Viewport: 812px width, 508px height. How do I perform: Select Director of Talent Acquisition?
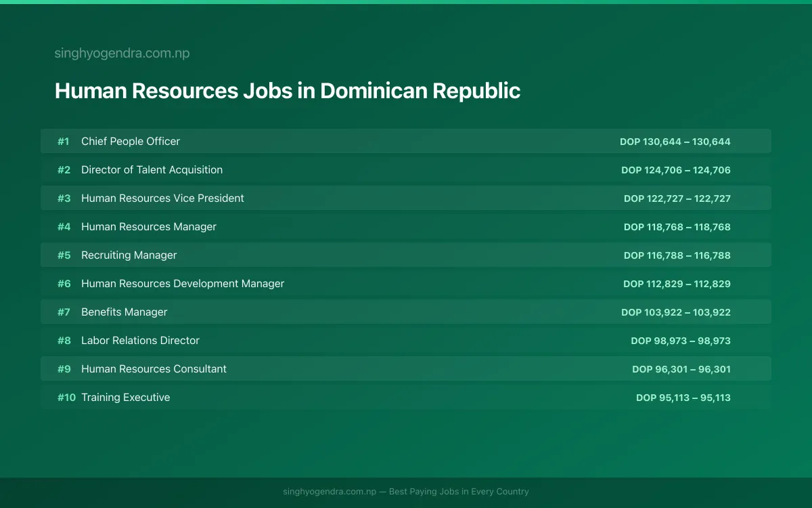click(x=152, y=170)
